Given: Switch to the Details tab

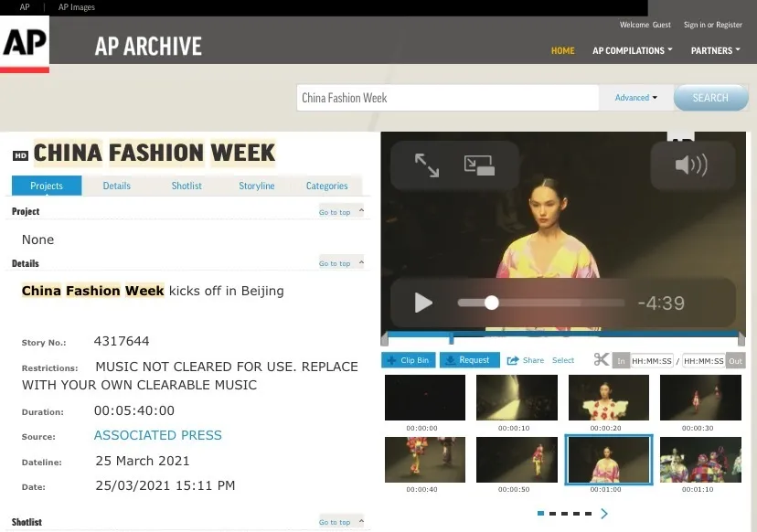Looking at the screenshot, I should [x=116, y=186].
